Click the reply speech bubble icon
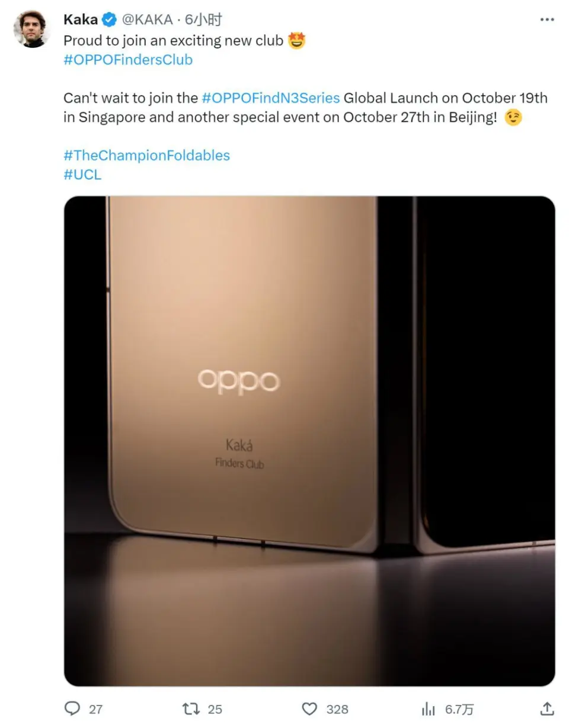 (72, 708)
